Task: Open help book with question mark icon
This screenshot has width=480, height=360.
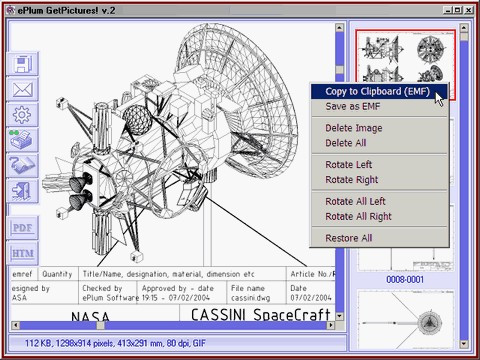Action: (x=23, y=166)
